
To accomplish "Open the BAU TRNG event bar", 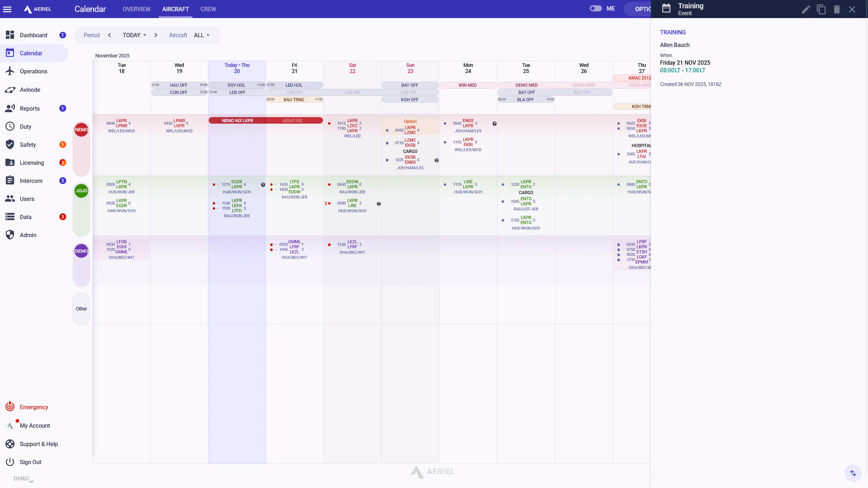I will [294, 99].
